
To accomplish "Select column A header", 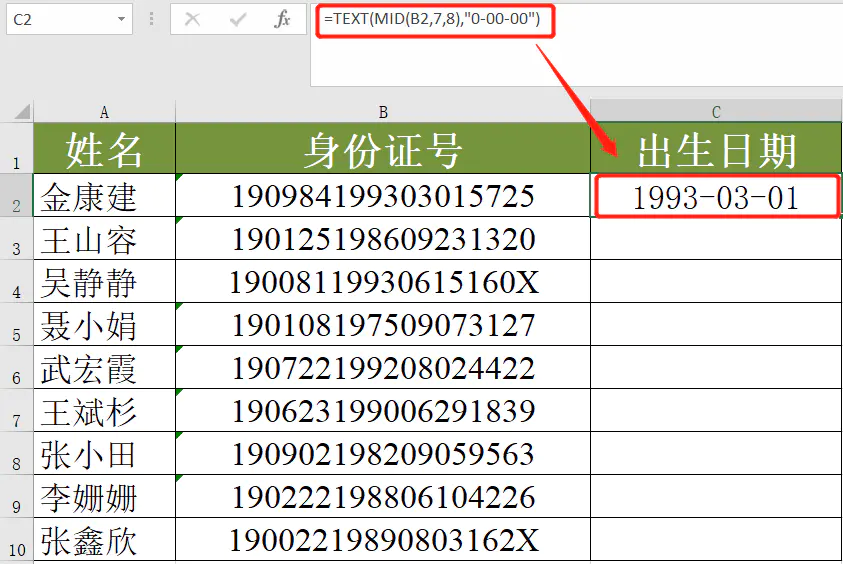I will 104,112.
